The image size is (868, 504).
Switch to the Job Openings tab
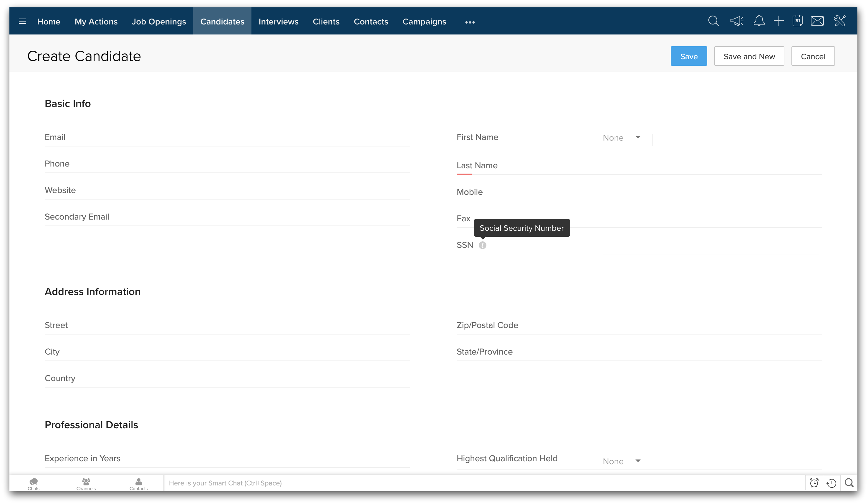[159, 22]
